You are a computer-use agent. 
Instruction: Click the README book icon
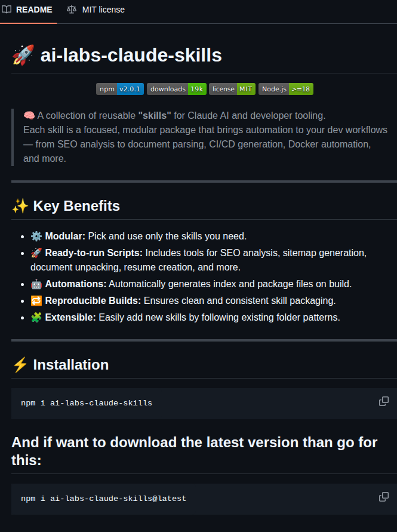(7, 10)
